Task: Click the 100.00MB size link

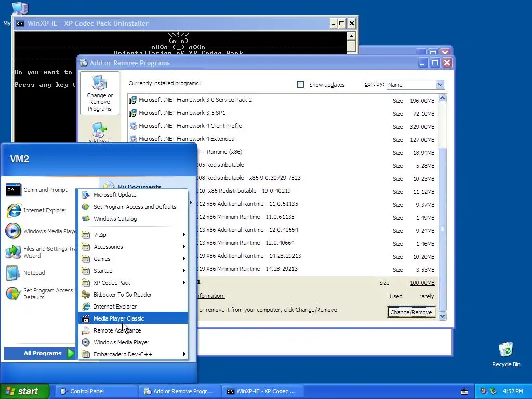Action: click(422, 283)
